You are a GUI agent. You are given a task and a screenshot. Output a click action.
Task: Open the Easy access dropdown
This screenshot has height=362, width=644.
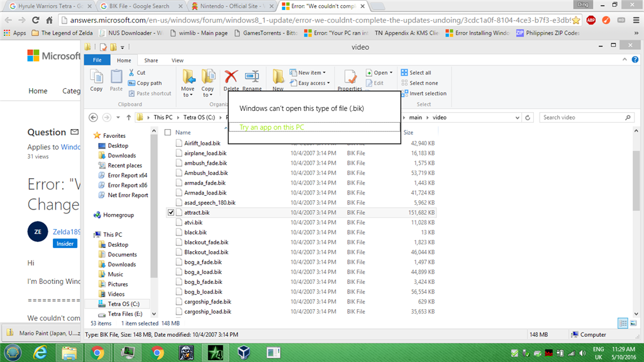tap(309, 83)
